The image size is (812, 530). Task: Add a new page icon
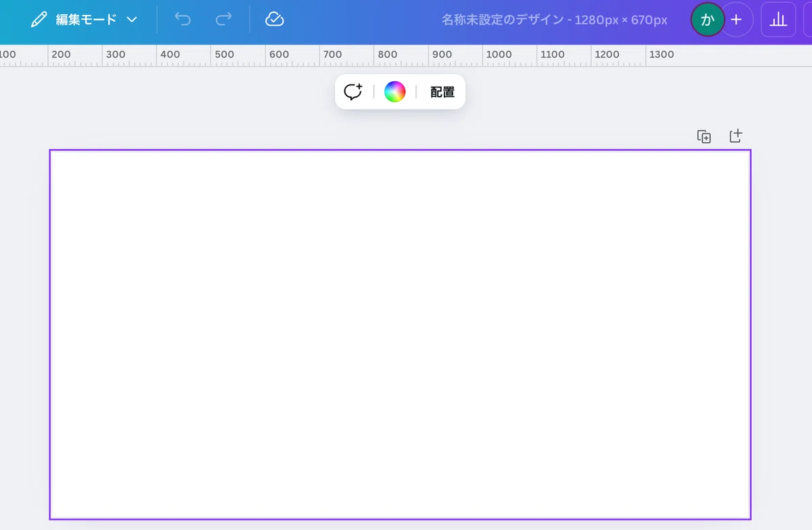736,136
